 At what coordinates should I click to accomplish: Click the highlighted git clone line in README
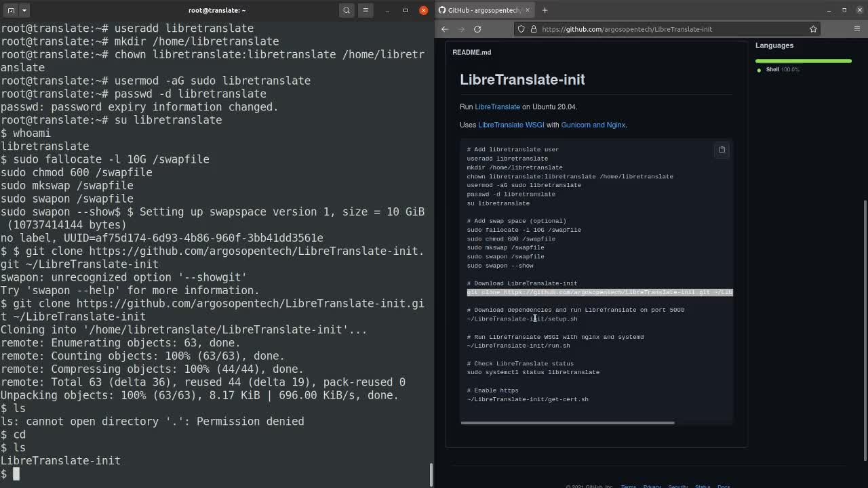point(599,292)
